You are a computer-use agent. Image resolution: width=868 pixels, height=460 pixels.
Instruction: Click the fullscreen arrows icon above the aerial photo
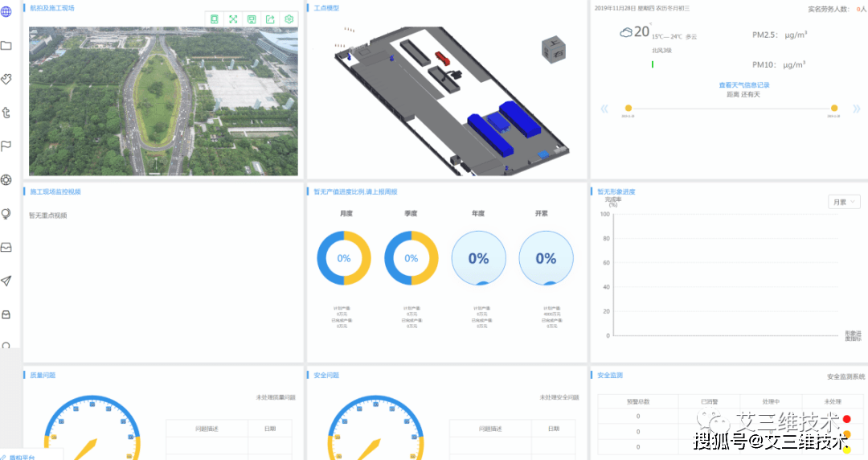pyautogui.click(x=233, y=18)
